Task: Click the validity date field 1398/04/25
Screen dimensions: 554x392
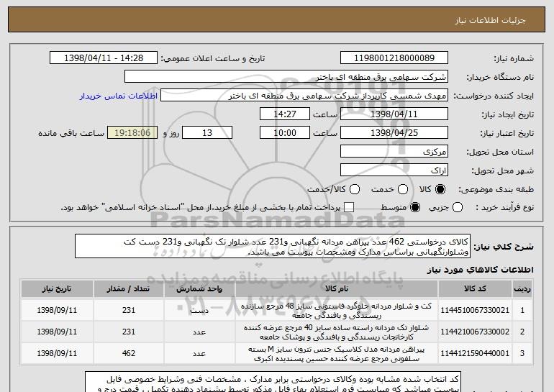Action: 394,133
